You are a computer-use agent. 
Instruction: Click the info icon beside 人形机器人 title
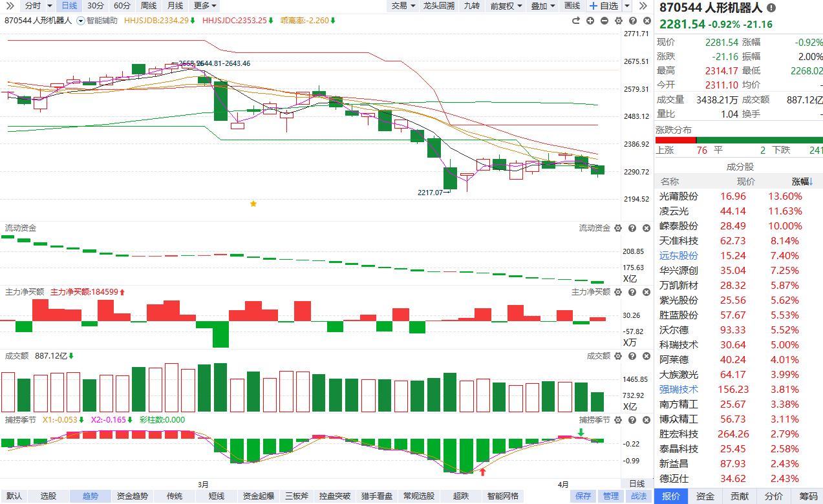(771, 8)
